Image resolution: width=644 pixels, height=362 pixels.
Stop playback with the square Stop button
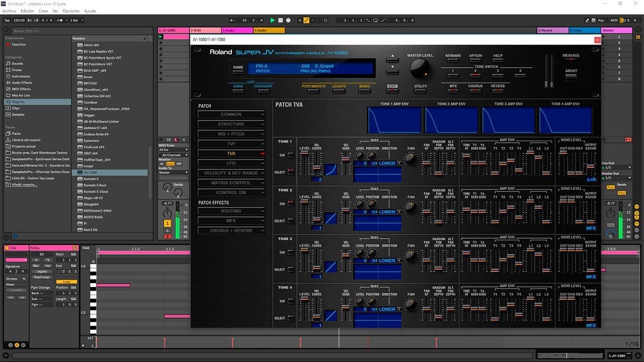pyautogui.click(x=281, y=20)
